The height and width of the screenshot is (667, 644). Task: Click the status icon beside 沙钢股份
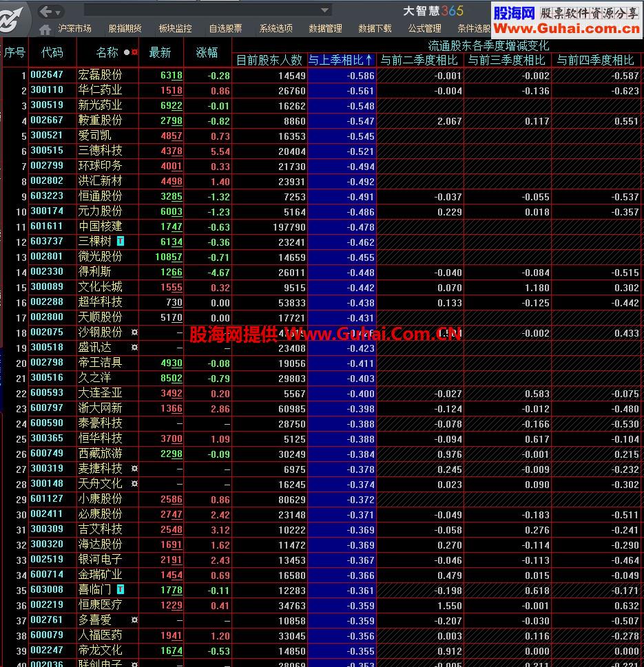point(134,332)
